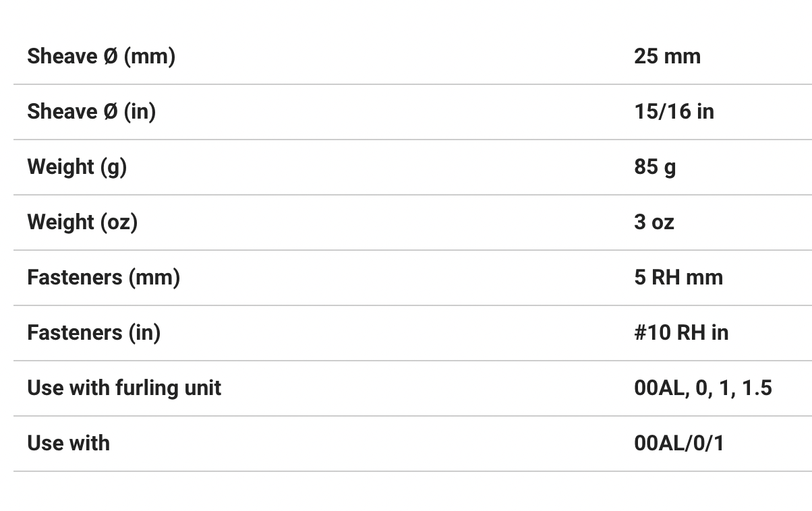Click the "Use with furling unit" label
The width and height of the screenshot is (812, 511).
click(124, 388)
